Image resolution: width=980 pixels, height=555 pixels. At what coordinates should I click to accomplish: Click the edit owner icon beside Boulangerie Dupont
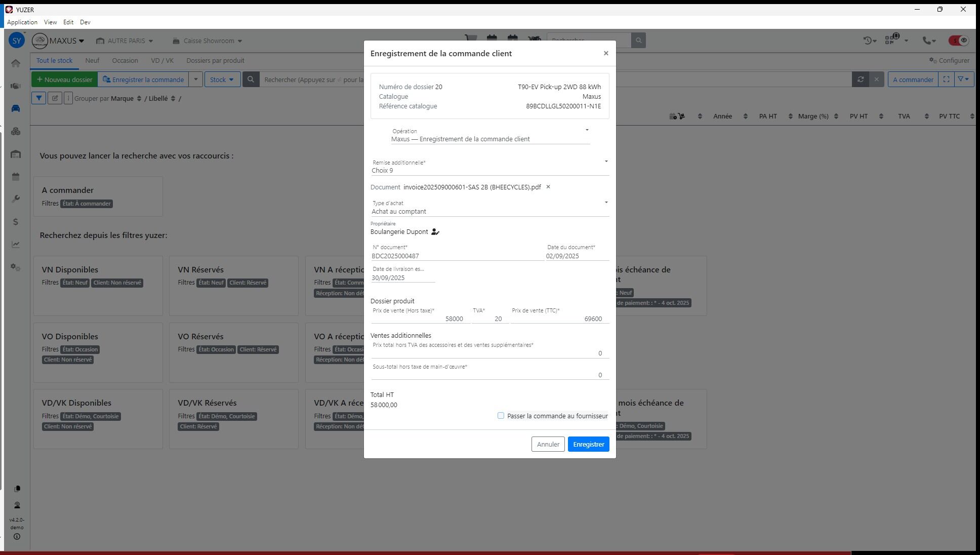click(435, 232)
